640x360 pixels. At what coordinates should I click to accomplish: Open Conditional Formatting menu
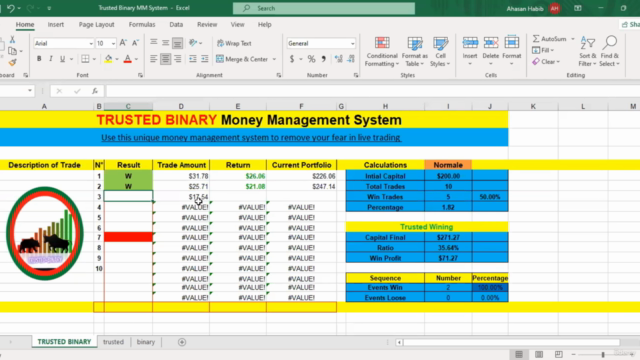tap(382, 52)
